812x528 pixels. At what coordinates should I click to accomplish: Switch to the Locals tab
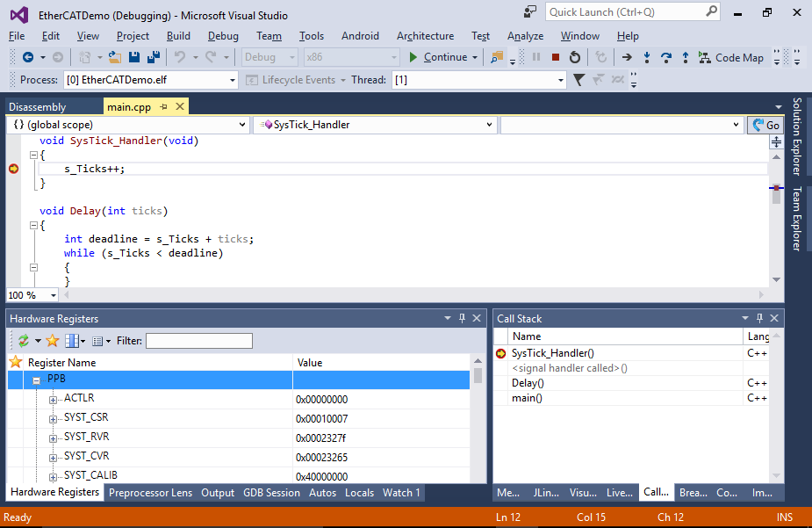point(359,493)
